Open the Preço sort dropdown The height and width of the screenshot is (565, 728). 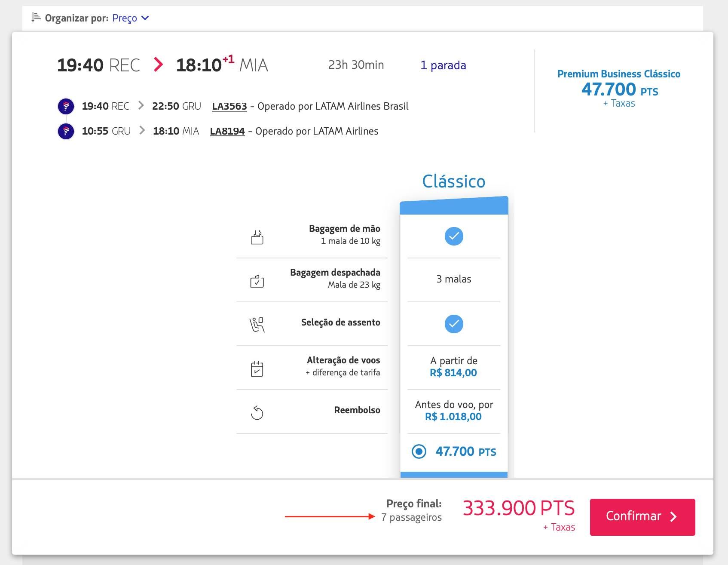[x=125, y=18]
